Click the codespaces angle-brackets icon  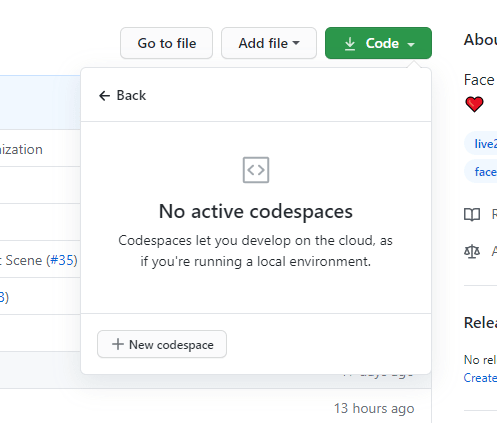tap(256, 170)
